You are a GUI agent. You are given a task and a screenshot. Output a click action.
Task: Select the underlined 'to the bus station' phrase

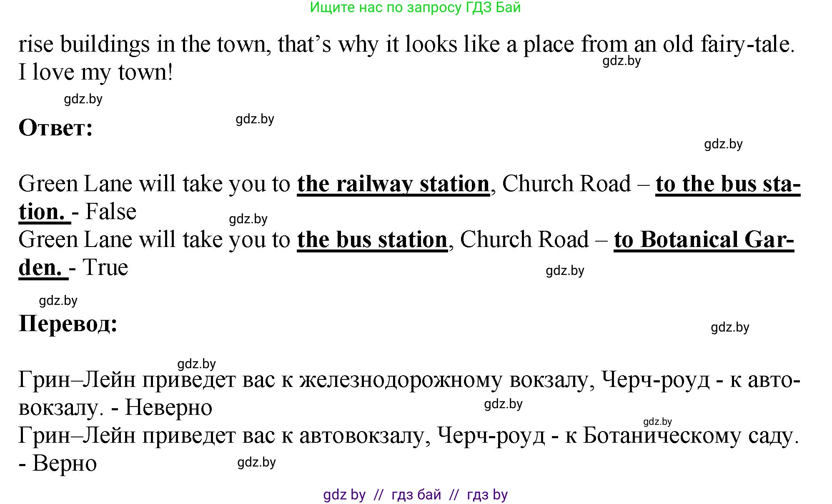click(728, 183)
